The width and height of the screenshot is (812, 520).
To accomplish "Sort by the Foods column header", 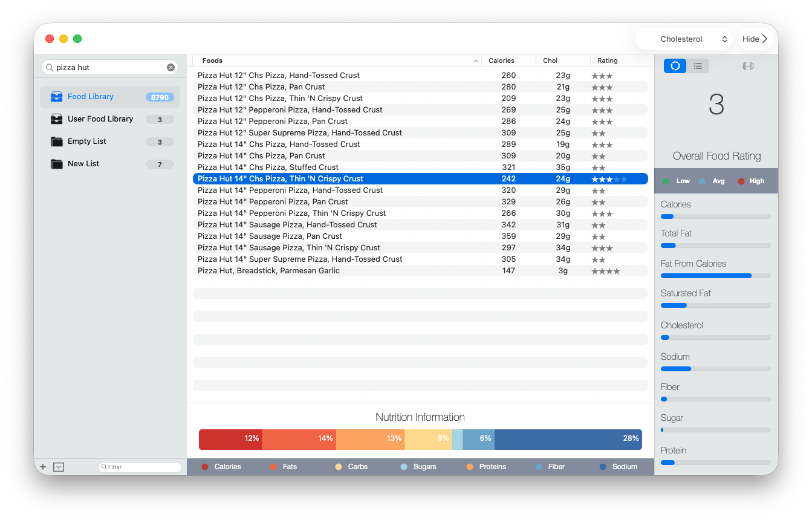I will click(337, 60).
